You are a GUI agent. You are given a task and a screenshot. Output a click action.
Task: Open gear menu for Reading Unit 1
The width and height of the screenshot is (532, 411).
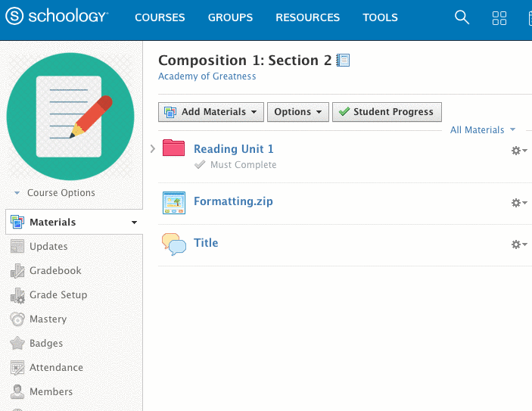coord(518,151)
